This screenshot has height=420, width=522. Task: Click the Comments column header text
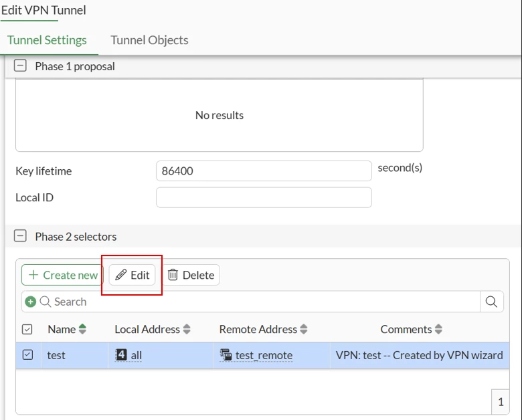[406, 329]
